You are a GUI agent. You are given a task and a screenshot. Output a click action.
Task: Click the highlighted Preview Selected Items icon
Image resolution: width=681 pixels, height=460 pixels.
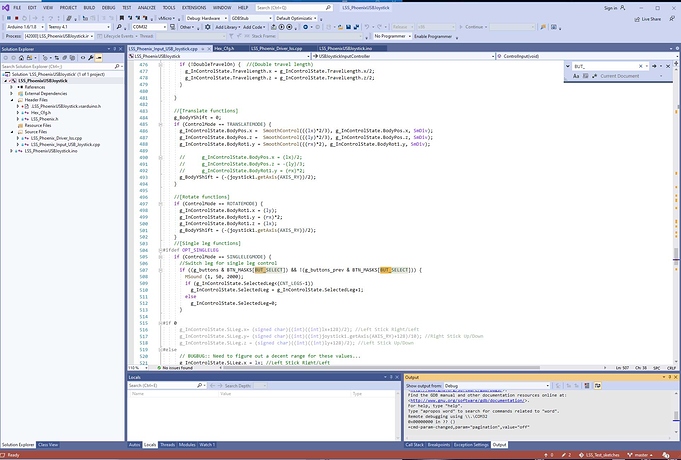pyautogui.click(x=99, y=58)
